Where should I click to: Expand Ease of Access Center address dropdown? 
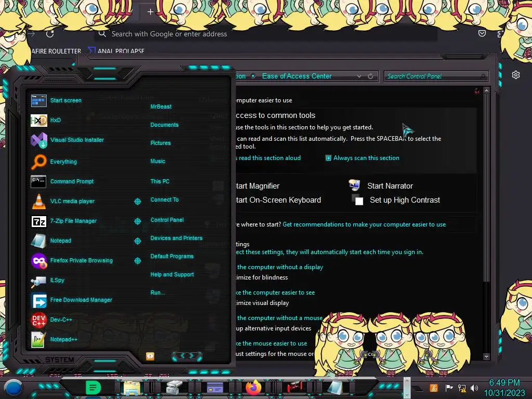click(359, 76)
